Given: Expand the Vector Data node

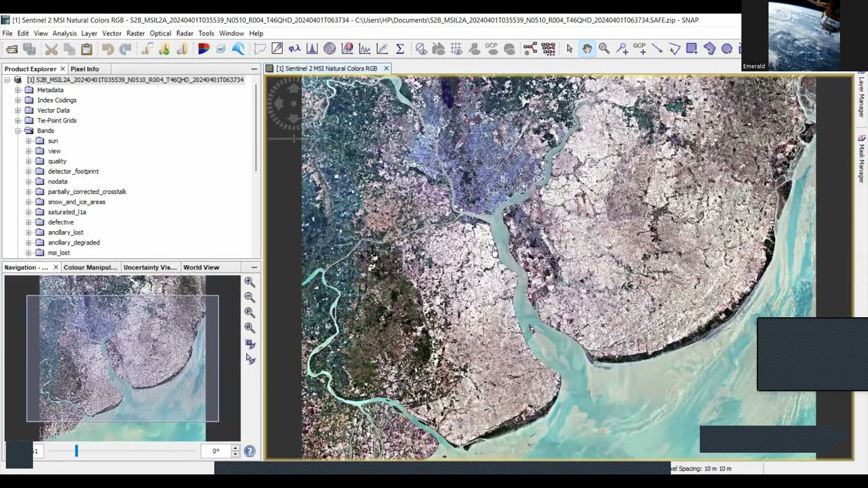Looking at the screenshot, I should (18, 110).
